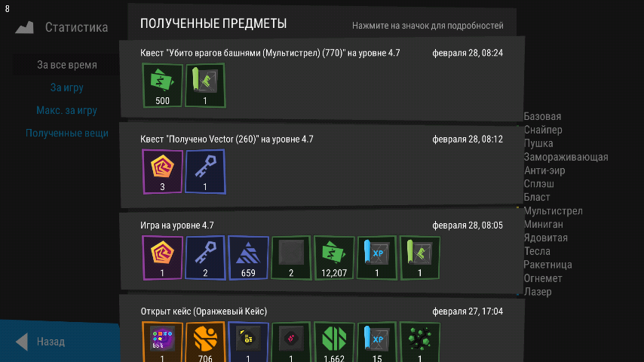The image size is (644, 362).
Task: Choose Снайпер from the tower list
Action: 543,130
